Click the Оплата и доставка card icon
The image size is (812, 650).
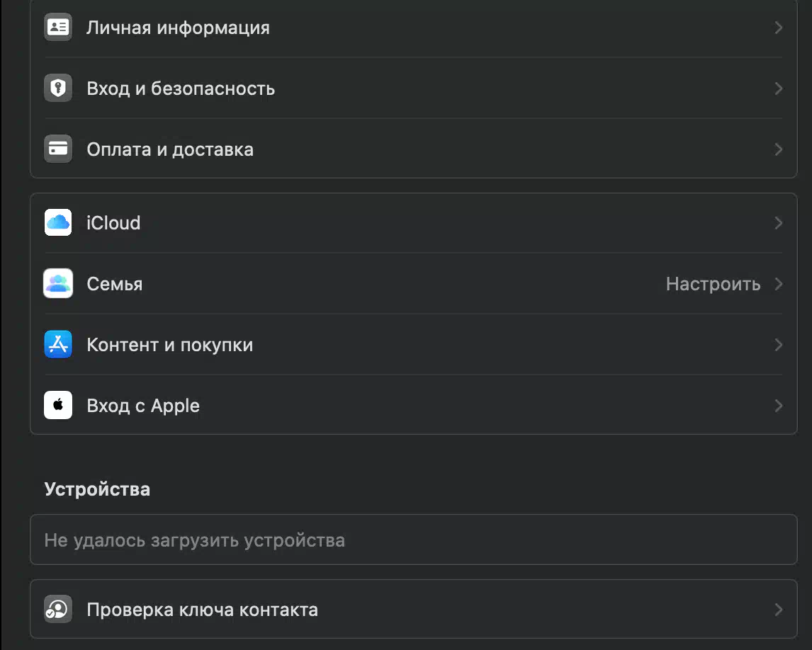click(58, 149)
